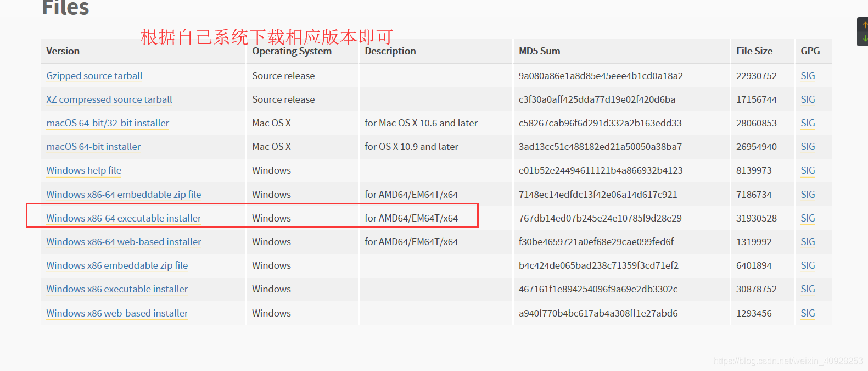Image resolution: width=868 pixels, height=371 pixels.
Task: Open SIG link for x86 embeddable zip
Action: click(x=808, y=265)
